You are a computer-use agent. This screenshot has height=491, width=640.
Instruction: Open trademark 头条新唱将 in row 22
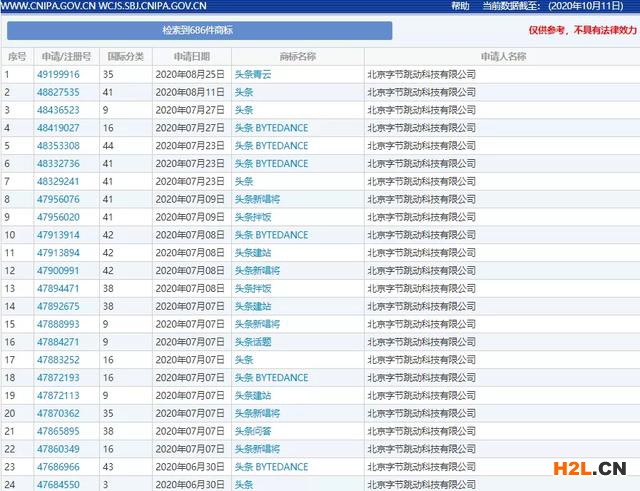pyautogui.click(x=257, y=449)
